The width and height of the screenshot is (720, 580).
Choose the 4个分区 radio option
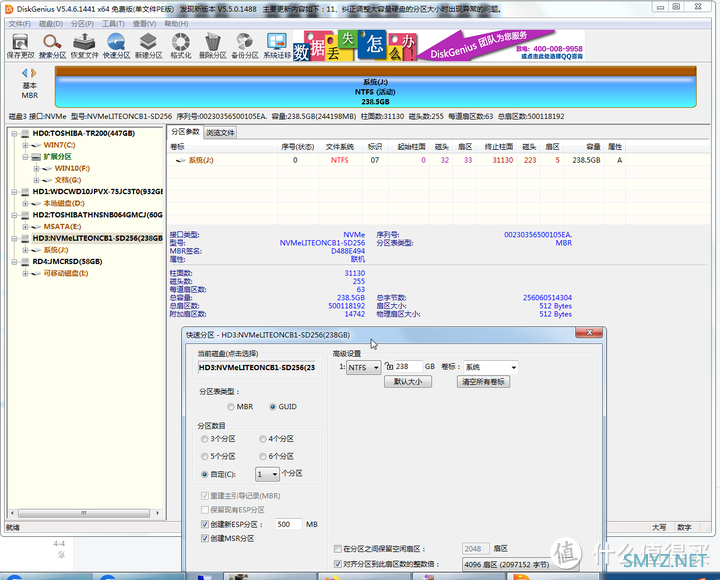(263, 439)
